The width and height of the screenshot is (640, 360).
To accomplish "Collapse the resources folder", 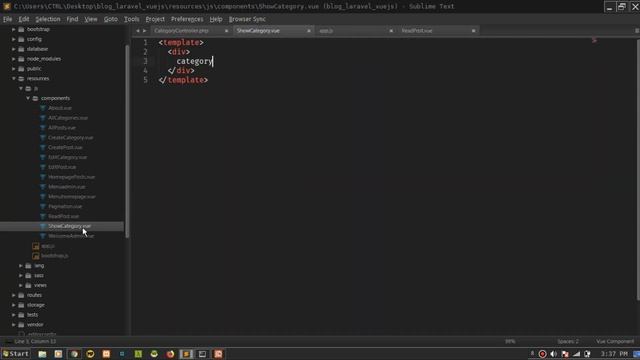I will tap(14, 78).
